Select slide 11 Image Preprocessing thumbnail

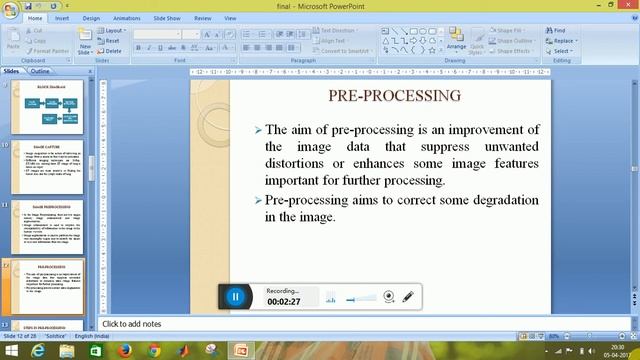(47, 227)
